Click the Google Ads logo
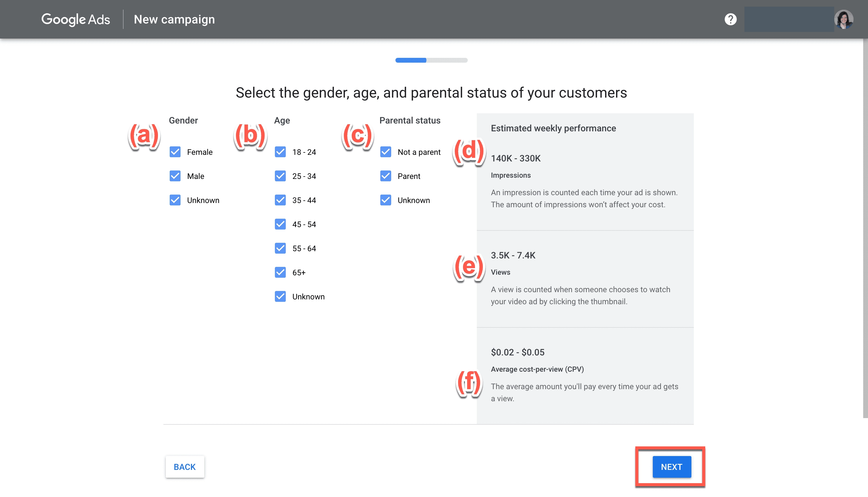 76,20
